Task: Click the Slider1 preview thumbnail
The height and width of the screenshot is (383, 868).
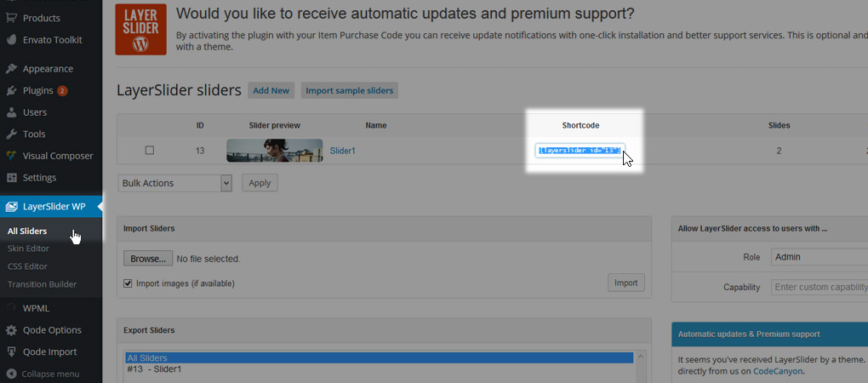Action: [x=275, y=150]
